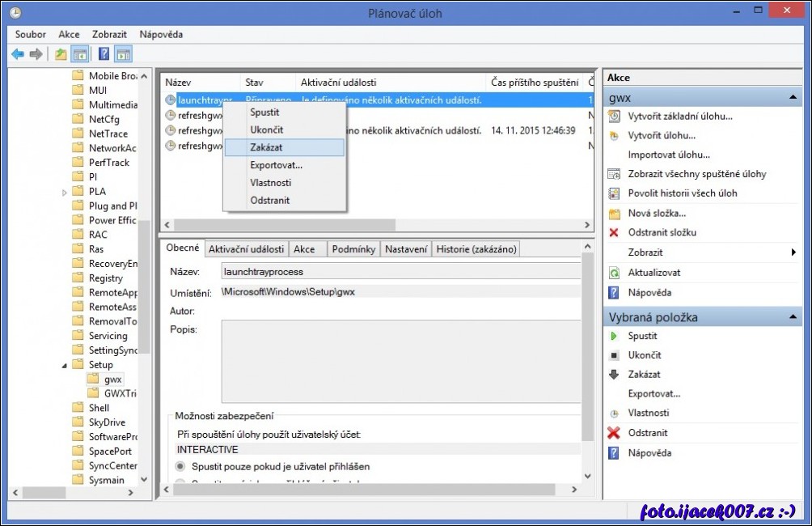Image resolution: width=812 pixels, height=526 pixels.
Task: Click the red X Odstranit icon in selected item
Action: pos(614,433)
